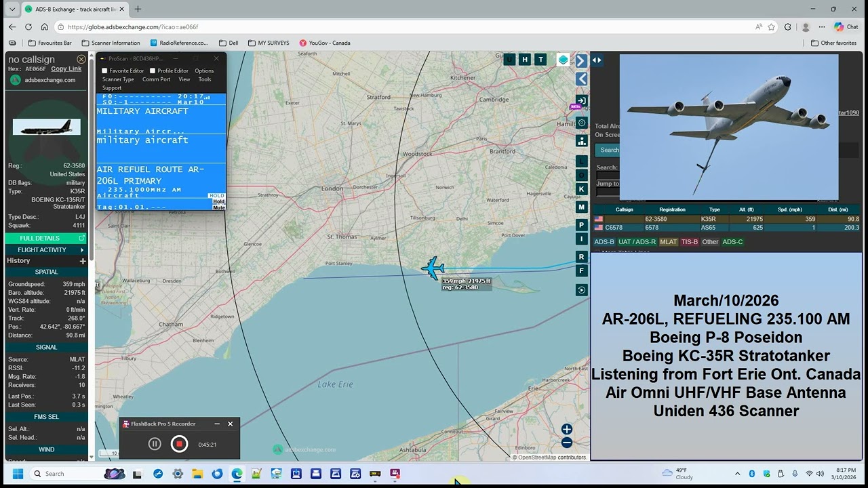Toggle the P map button
Screen dimensions: 868x488
point(581,225)
